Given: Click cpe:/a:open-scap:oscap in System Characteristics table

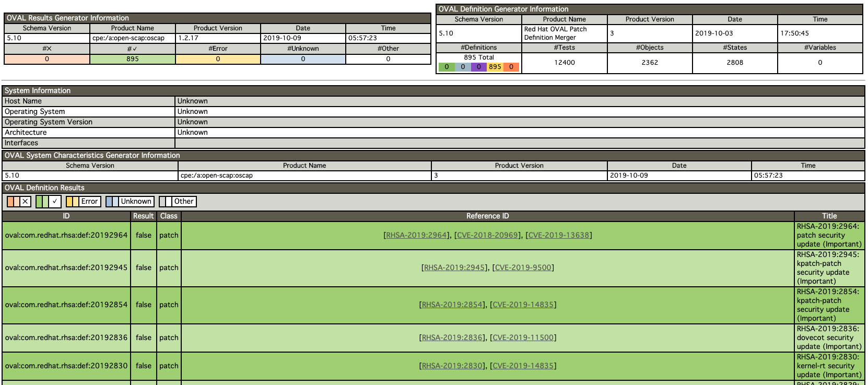Looking at the screenshot, I should 217,176.
